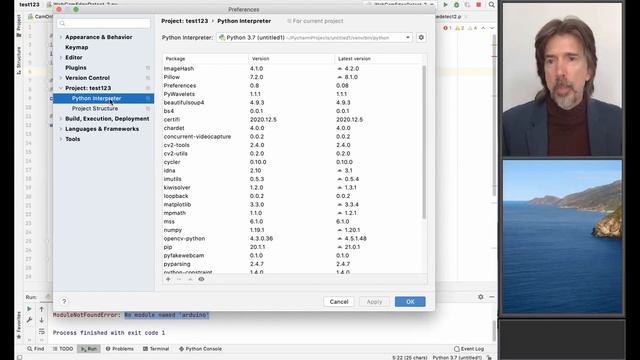
Task: Open Run panel settings gear
Action: (480, 297)
